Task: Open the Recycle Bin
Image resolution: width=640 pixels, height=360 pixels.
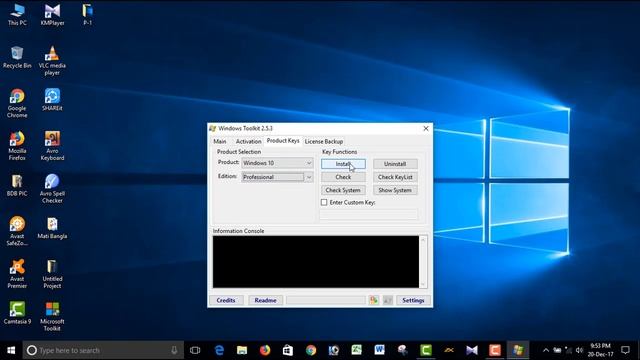Action: [17, 58]
